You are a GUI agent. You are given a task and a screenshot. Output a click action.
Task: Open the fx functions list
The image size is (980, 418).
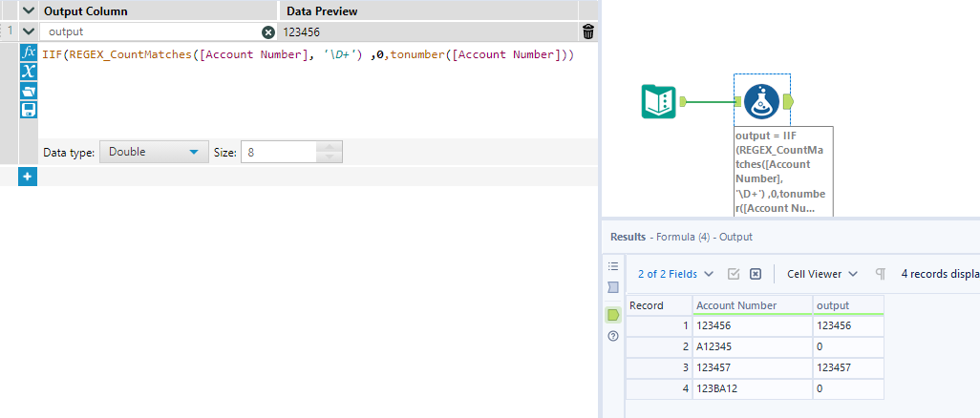coord(29,52)
